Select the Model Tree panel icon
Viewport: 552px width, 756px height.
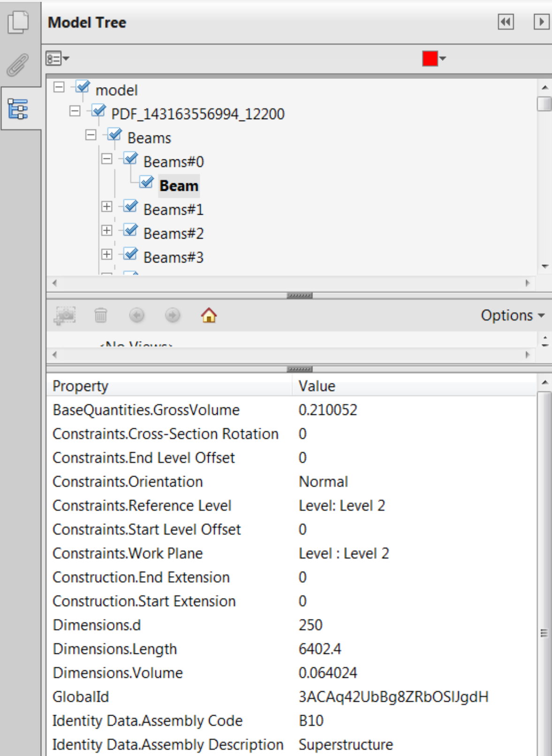[x=19, y=109]
